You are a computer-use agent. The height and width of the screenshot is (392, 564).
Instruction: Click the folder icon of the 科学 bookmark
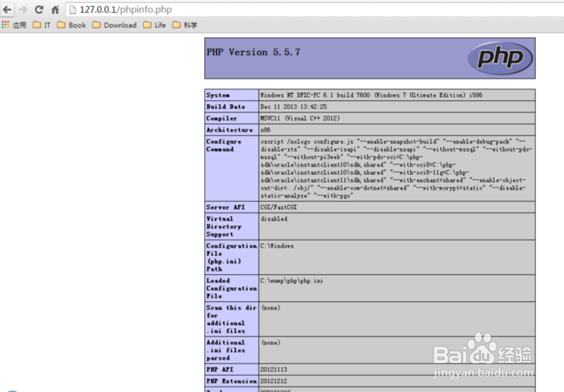(x=176, y=25)
